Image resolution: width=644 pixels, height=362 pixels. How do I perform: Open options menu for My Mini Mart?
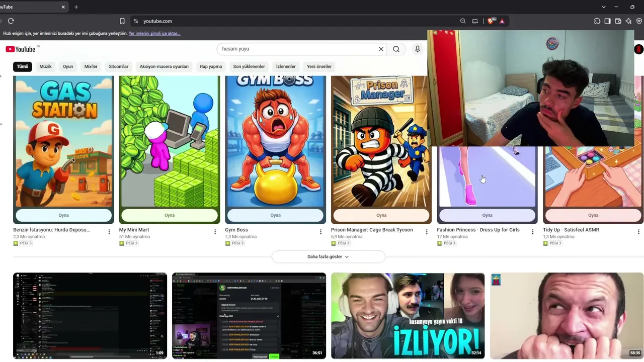click(215, 232)
